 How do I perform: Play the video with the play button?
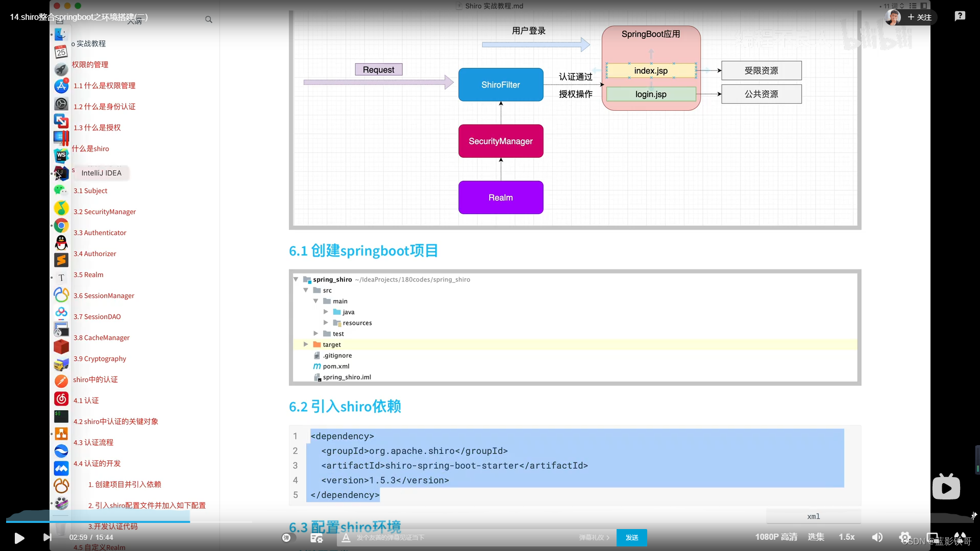(x=19, y=538)
